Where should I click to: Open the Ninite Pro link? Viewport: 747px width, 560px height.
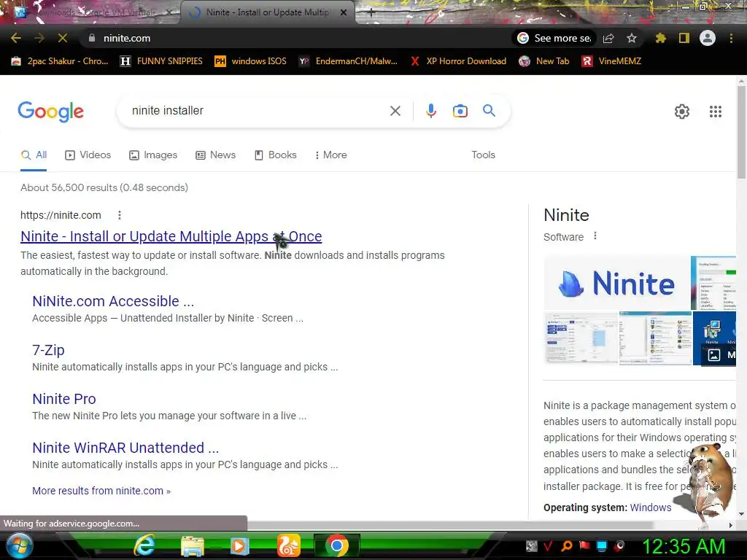point(64,399)
